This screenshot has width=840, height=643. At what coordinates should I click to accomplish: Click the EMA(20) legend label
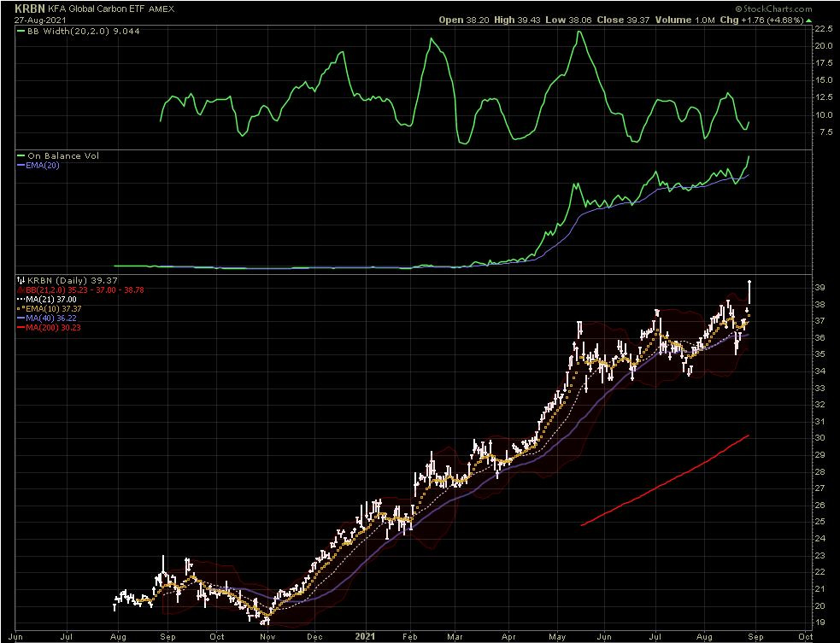pyautogui.click(x=43, y=166)
